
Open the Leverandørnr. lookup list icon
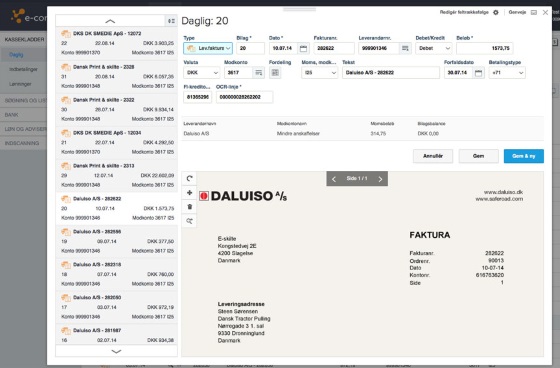(405, 48)
